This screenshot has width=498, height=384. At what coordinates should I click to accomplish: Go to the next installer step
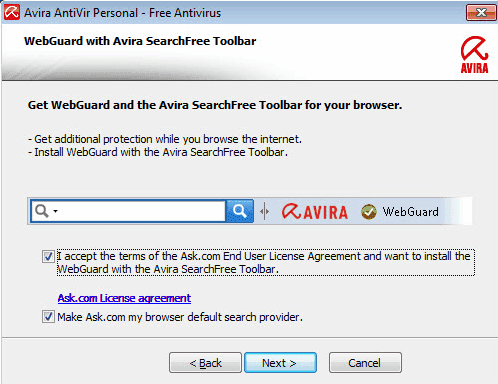point(280,363)
